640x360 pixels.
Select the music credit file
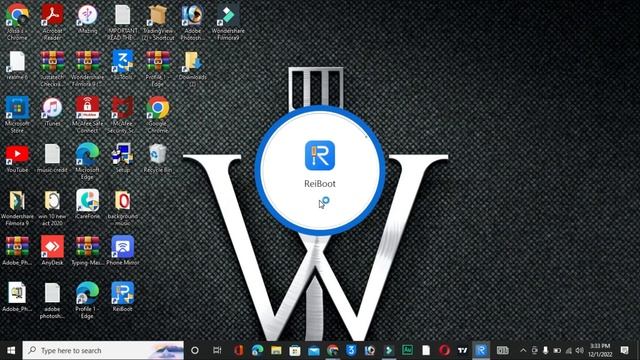click(x=52, y=158)
